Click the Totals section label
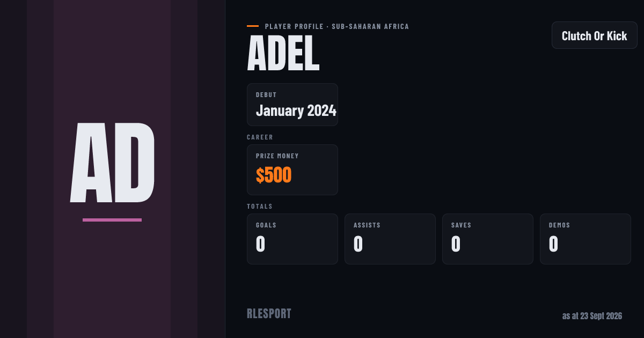 point(260,207)
